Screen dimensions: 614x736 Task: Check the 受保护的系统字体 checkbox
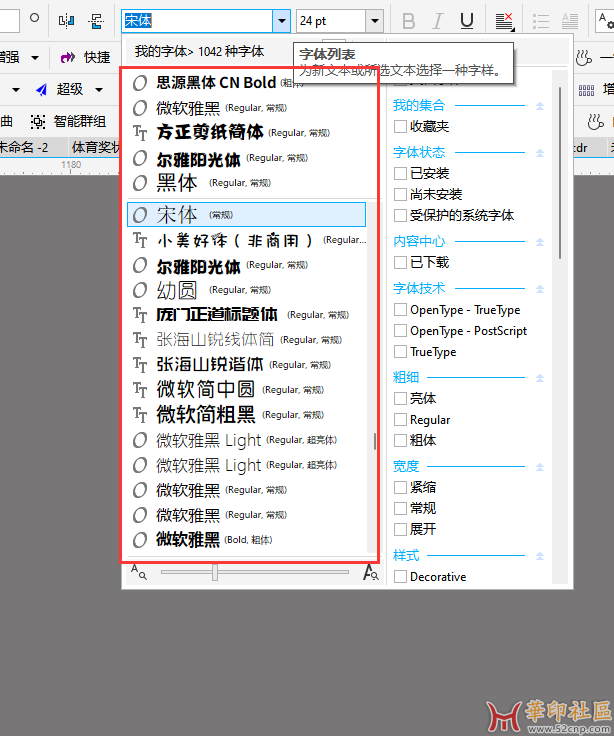[x=400, y=215]
